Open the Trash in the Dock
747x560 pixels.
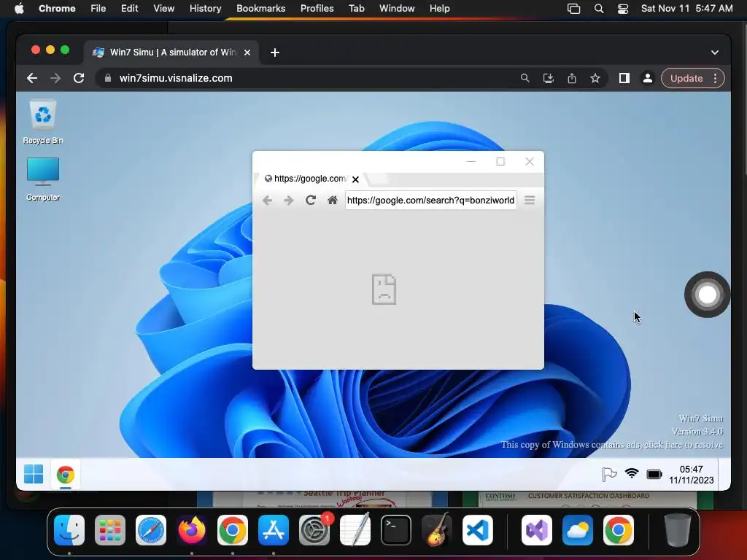(678, 530)
